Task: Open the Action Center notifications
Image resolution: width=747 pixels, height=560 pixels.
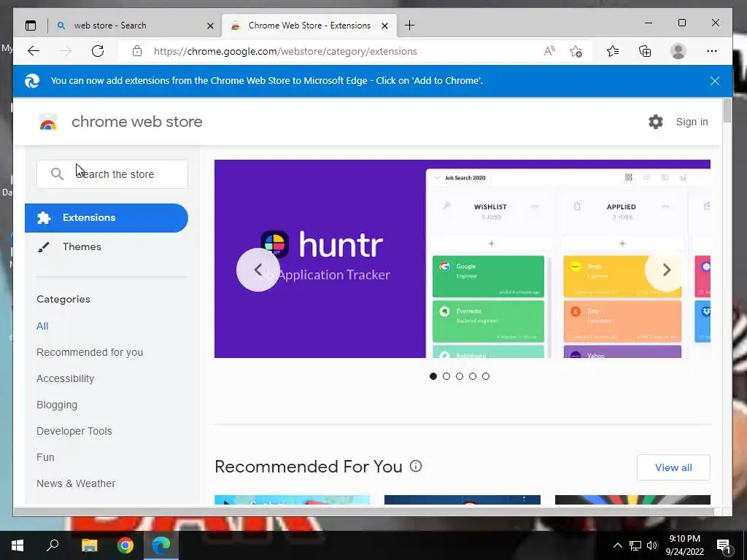Action: (724, 545)
